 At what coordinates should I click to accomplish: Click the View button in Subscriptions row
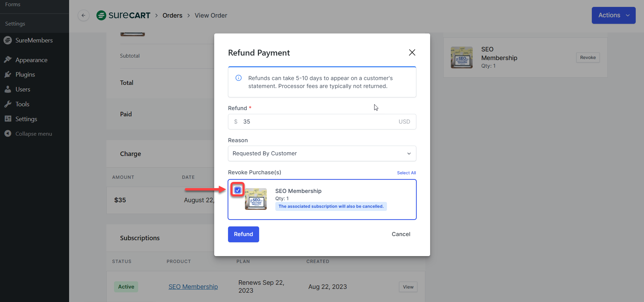[x=408, y=287]
